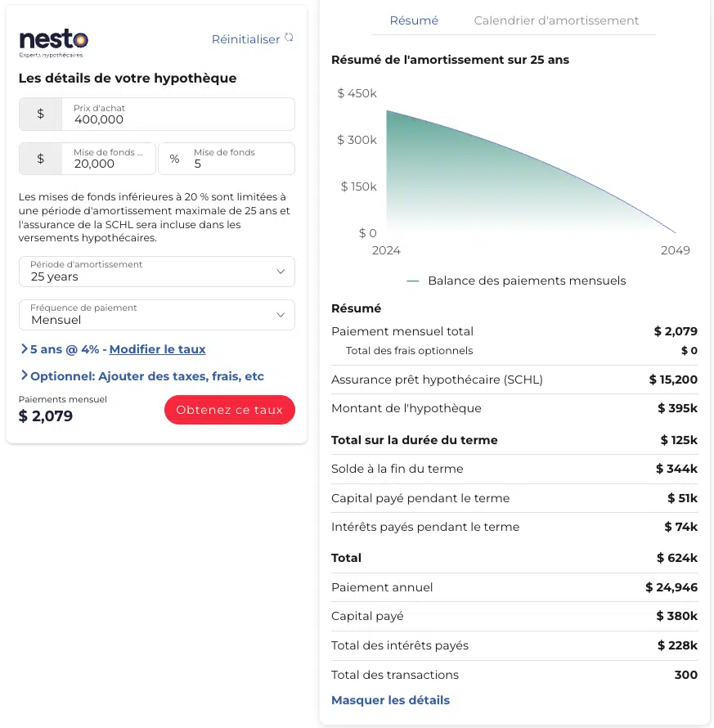Viewport: 714px width, 728px height.
Task: Click Masquer les détails link
Action: coord(390,700)
